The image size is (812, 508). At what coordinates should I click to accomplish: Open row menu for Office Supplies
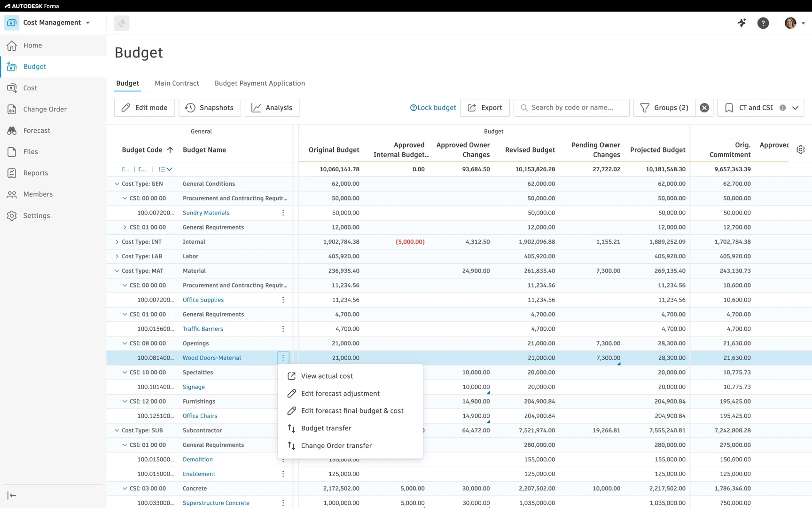pos(283,300)
